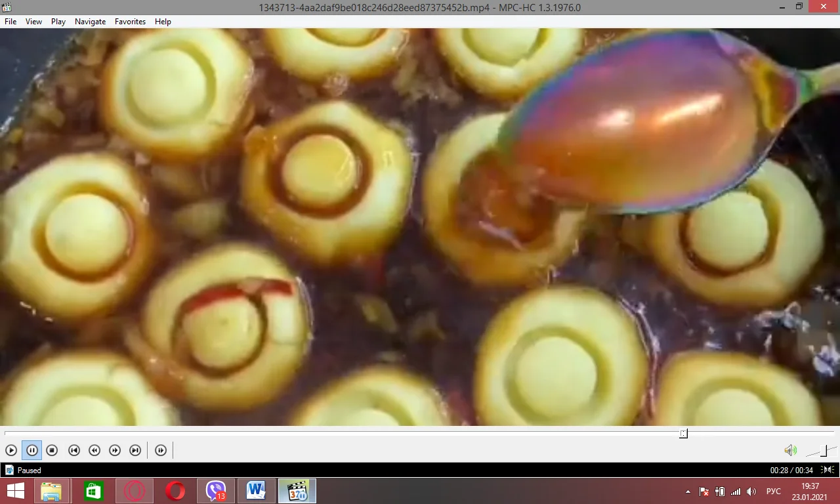840x504 pixels.
Task: Switch the РУС input language
Action: click(774, 492)
